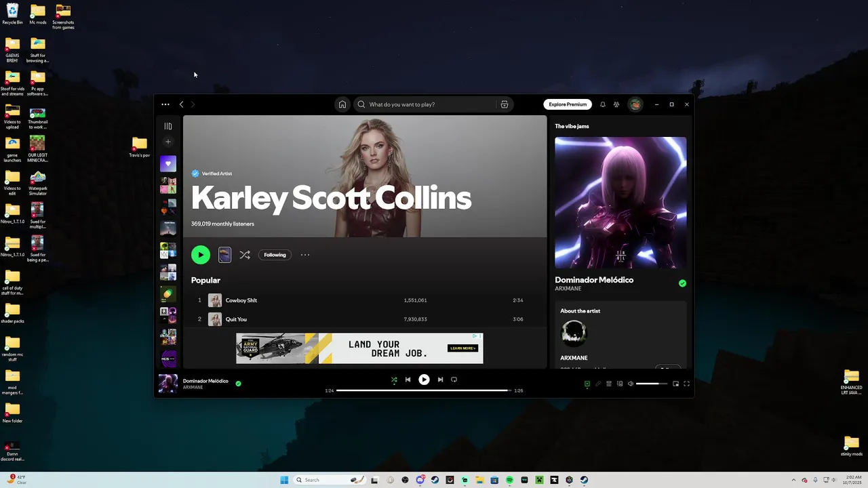The image size is (868, 488).
Task: Go to Spotify Home via the house icon
Action: [x=342, y=104]
